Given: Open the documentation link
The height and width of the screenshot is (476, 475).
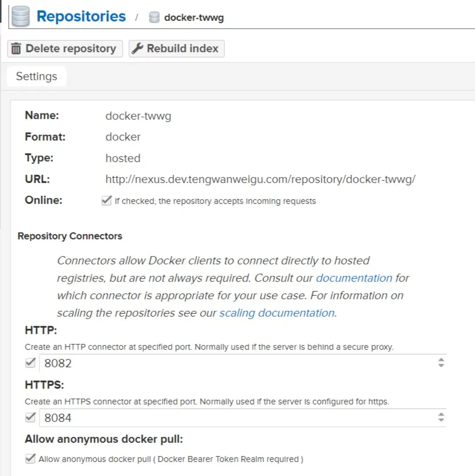Looking at the screenshot, I should click(354, 278).
